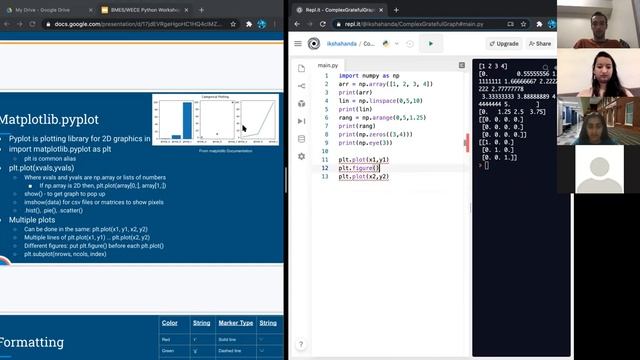Click the editor layout icon beside main.py

click(462, 65)
